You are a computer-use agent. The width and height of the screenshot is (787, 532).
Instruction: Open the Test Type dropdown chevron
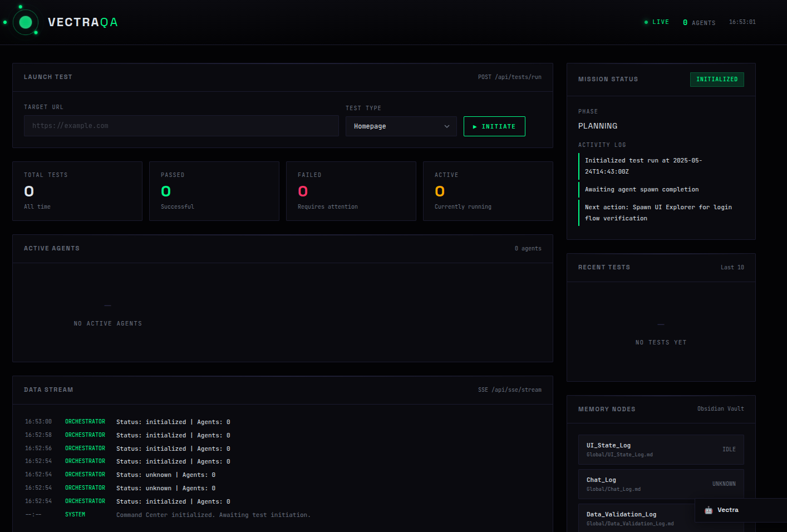(447, 126)
